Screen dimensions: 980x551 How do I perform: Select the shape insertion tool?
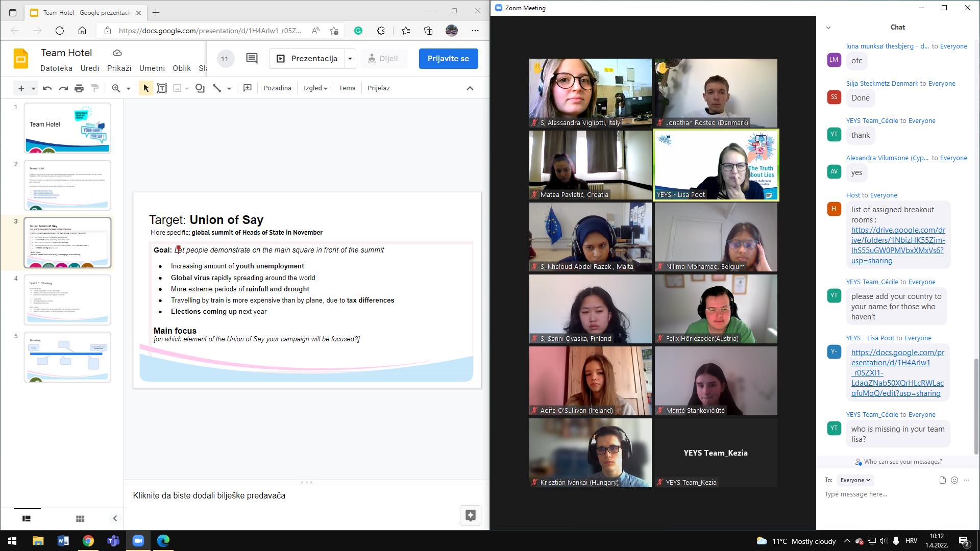[200, 88]
